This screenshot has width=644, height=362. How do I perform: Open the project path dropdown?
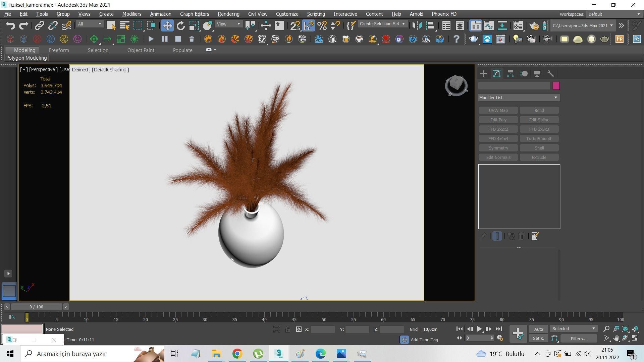(583, 25)
